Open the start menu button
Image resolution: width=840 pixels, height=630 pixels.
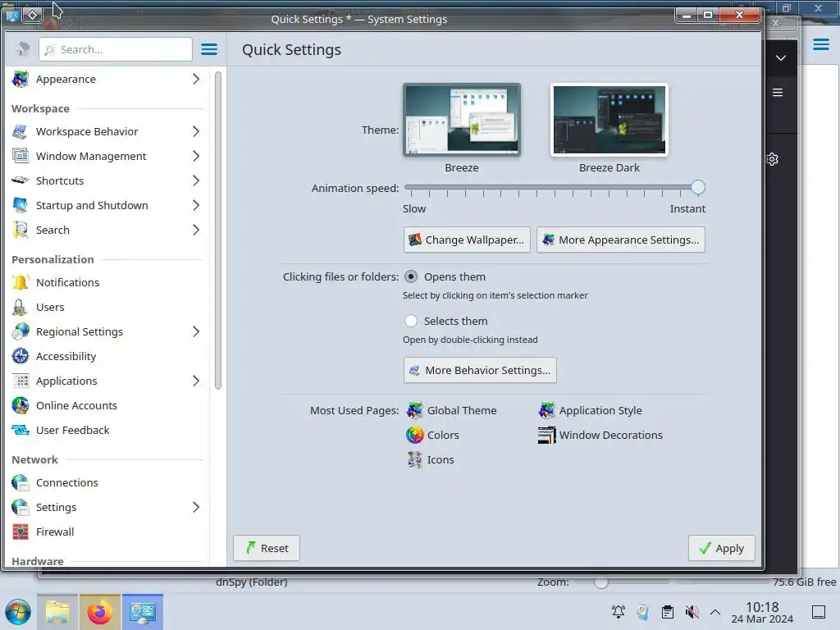[18, 612]
